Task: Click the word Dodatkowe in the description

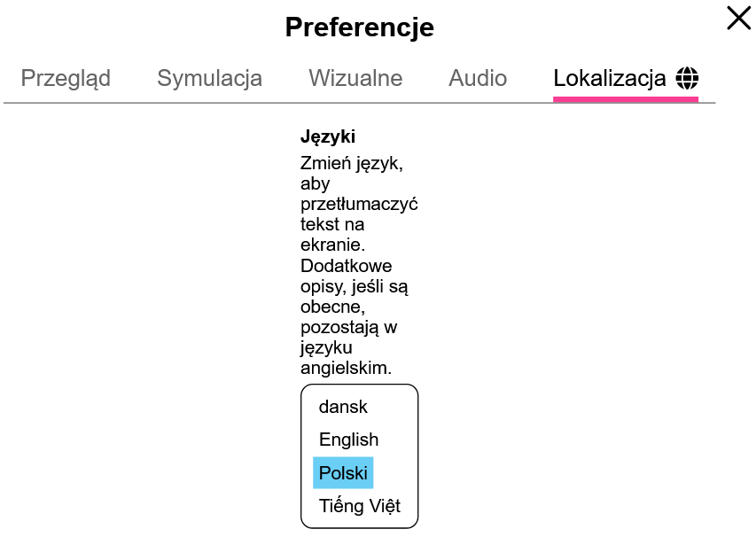Action: [x=347, y=266]
